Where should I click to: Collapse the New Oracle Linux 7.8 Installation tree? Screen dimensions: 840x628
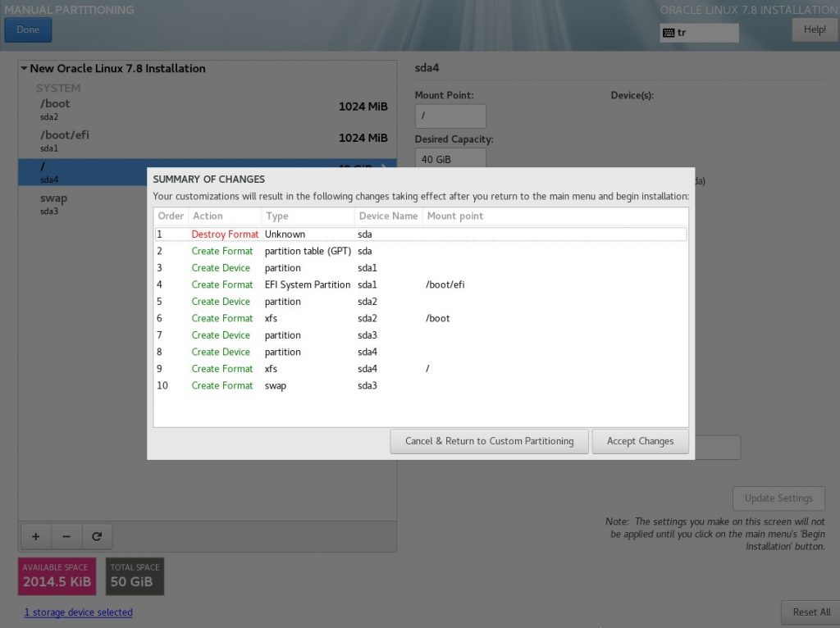tap(24, 69)
